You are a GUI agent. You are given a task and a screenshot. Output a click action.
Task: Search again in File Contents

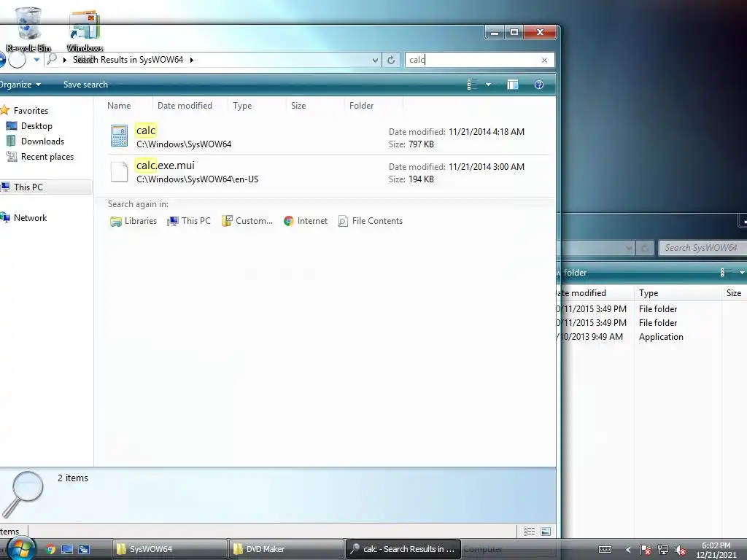point(370,221)
